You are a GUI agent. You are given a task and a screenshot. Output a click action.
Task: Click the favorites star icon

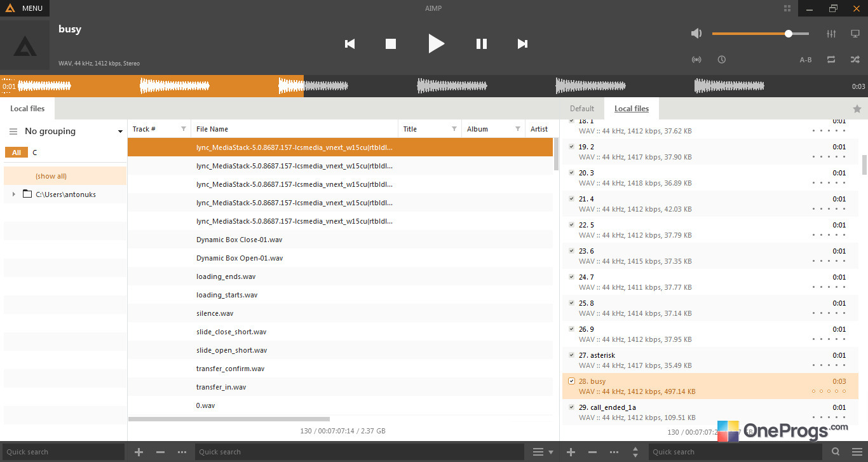(857, 109)
